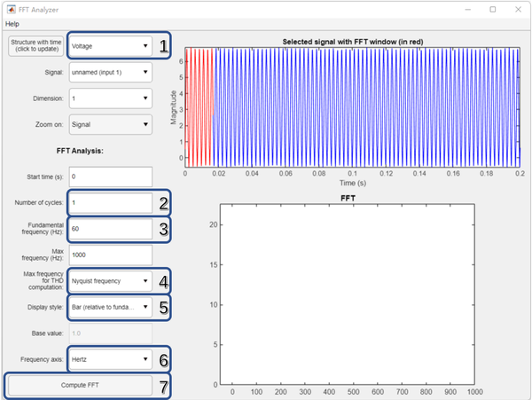
Task: Expand the Voltage structure dropdown
Action: (110, 46)
